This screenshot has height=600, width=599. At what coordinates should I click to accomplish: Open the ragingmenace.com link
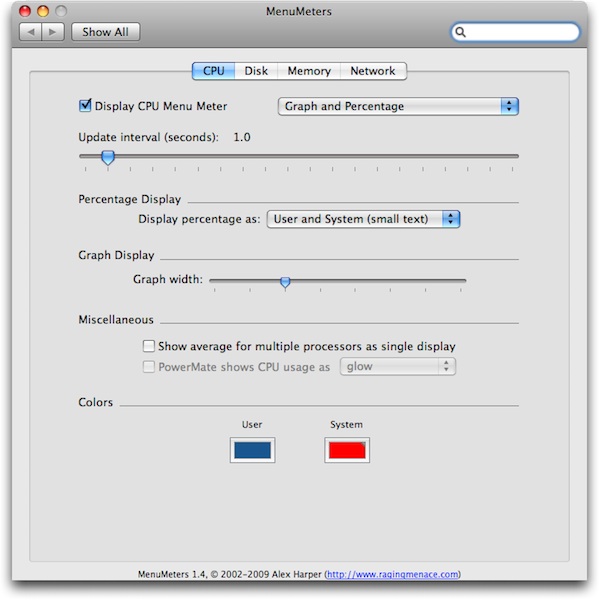[x=393, y=574]
